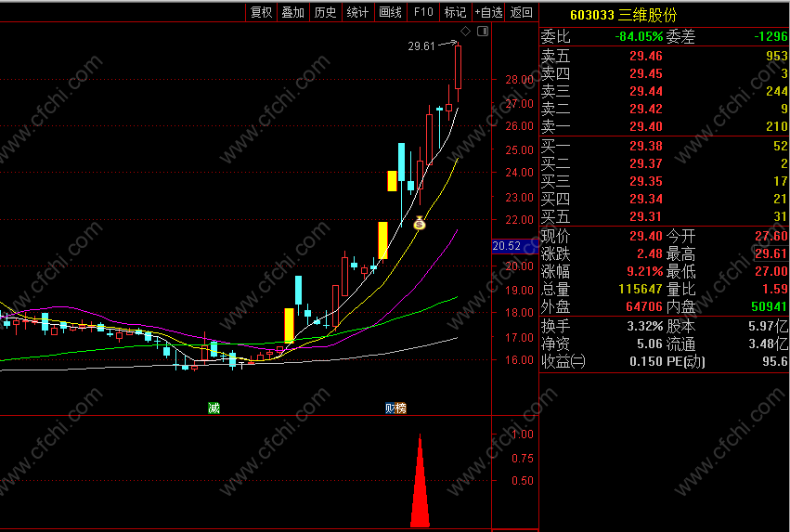Viewport: 790px width, 532px height.
Task: Click the 内盘 value 50941
Action: tap(769, 306)
